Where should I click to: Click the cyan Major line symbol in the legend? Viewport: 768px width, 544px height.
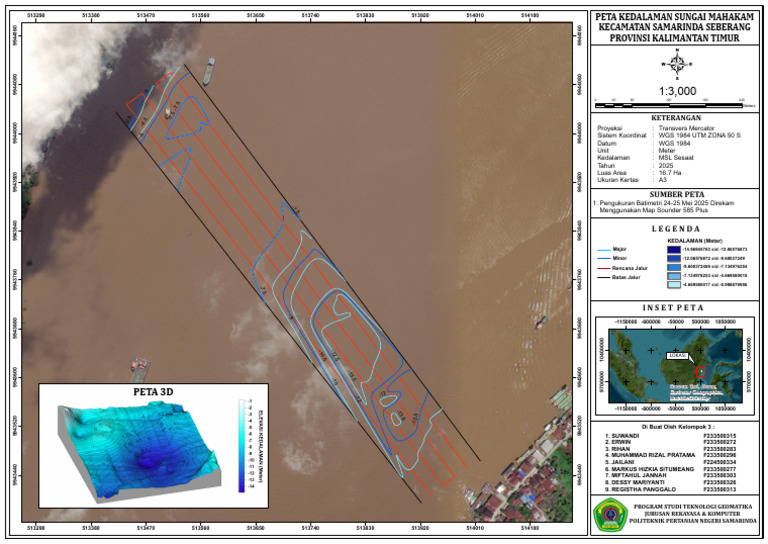point(603,250)
